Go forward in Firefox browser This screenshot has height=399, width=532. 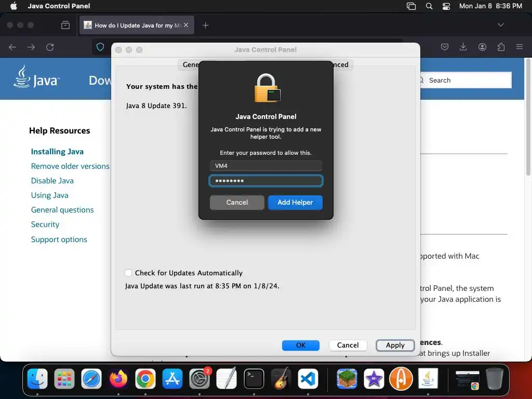coord(31,47)
